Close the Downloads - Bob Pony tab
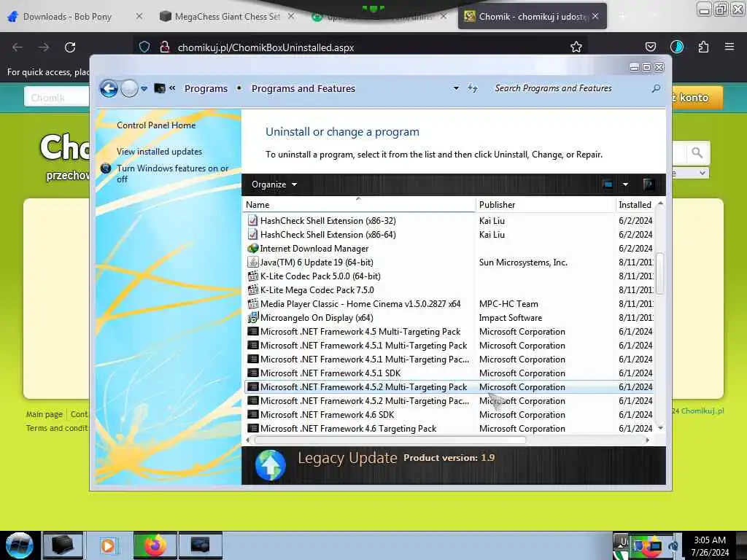 (139, 16)
